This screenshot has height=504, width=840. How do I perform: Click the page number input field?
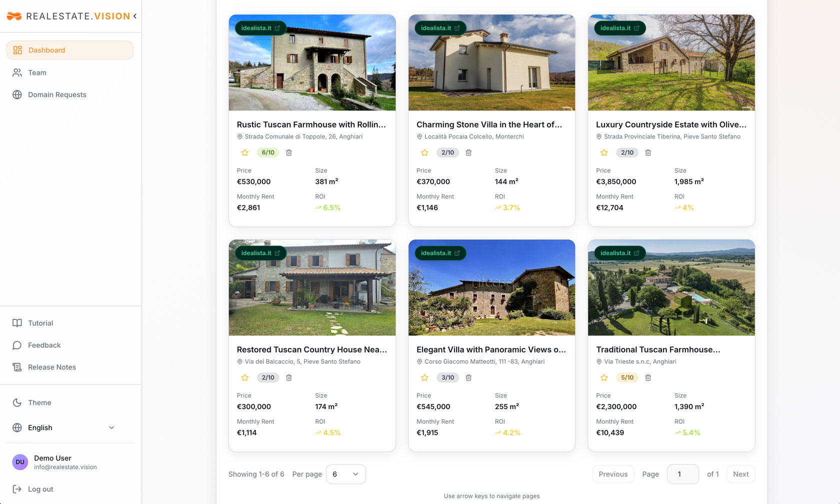[682, 474]
